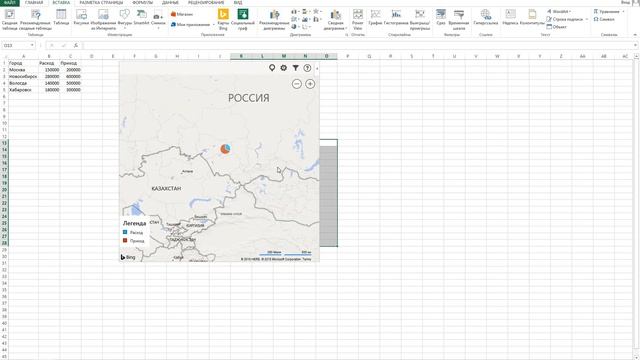Insert a Сводная таблица pivot table
The width and height of the screenshot is (640, 360).
point(9,19)
